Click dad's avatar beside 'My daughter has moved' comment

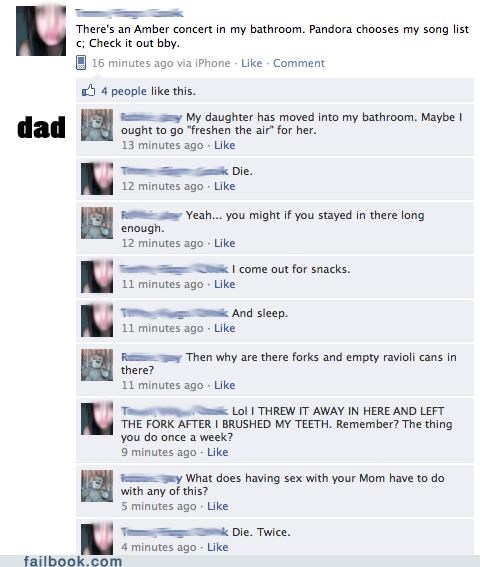click(97, 125)
